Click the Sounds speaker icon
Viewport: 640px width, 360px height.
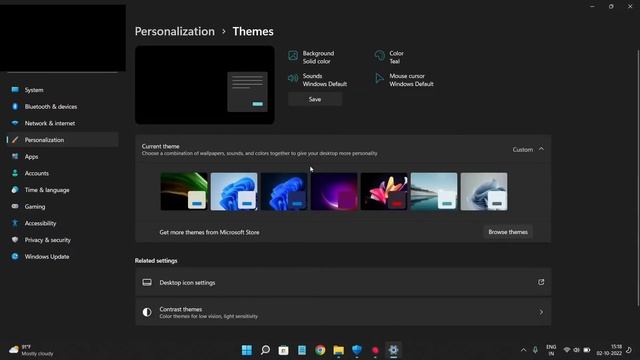tap(293, 78)
